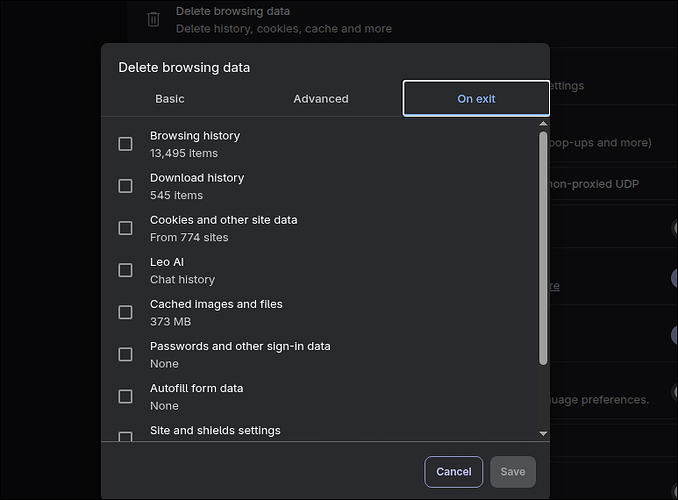Click the trash icon beside Delete browsing data
This screenshot has height=500, width=678.
153,19
